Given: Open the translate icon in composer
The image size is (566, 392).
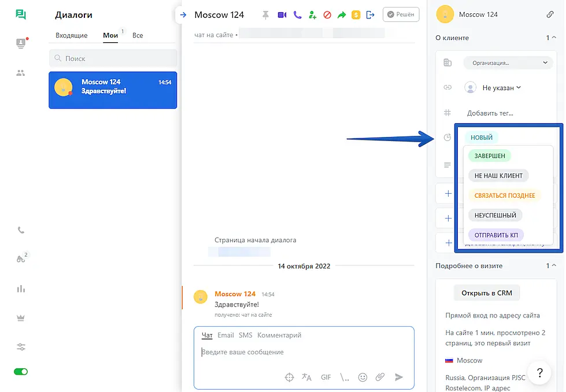Looking at the screenshot, I should [x=306, y=377].
